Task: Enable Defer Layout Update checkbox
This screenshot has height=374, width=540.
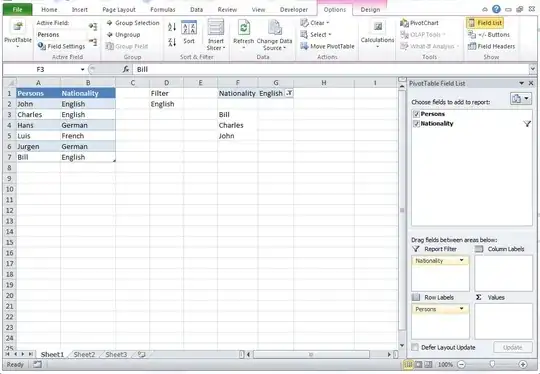Action: coord(415,347)
